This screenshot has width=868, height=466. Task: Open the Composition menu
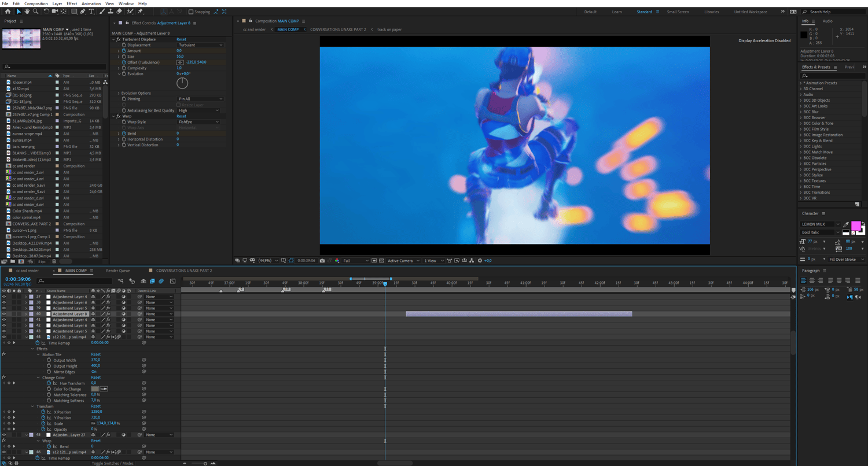click(36, 3)
